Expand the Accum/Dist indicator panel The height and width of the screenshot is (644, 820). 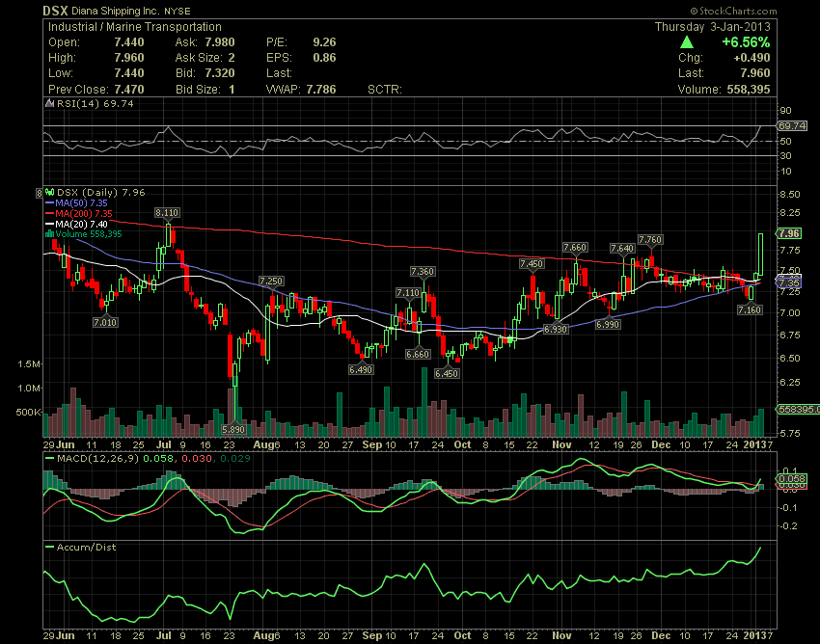click(x=85, y=546)
